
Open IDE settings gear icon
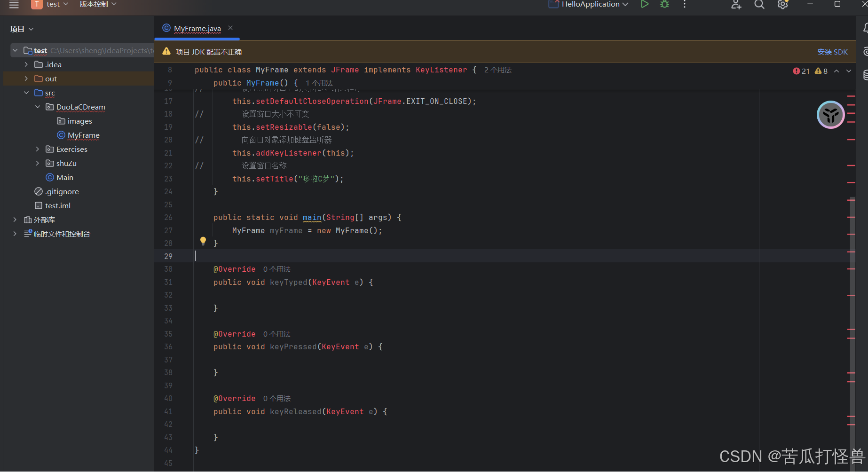coord(782,5)
